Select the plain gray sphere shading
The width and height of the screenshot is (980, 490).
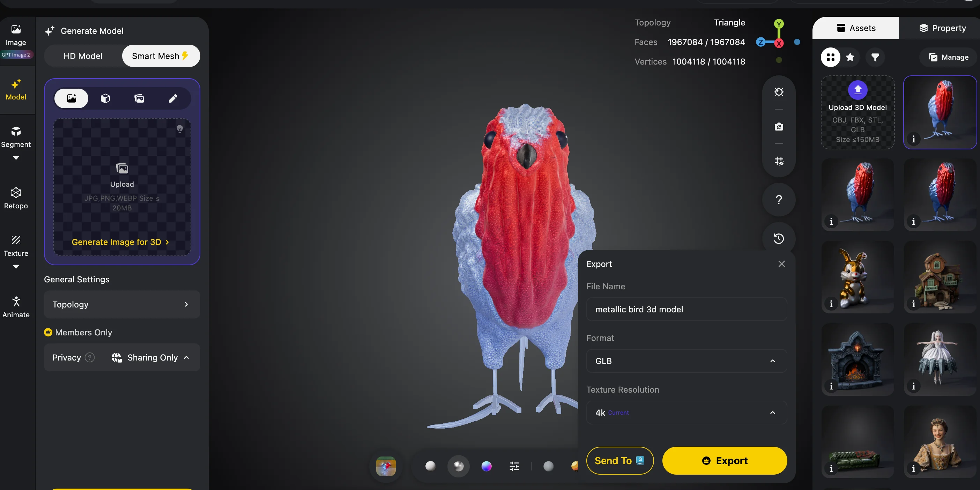[x=548, y=466]
